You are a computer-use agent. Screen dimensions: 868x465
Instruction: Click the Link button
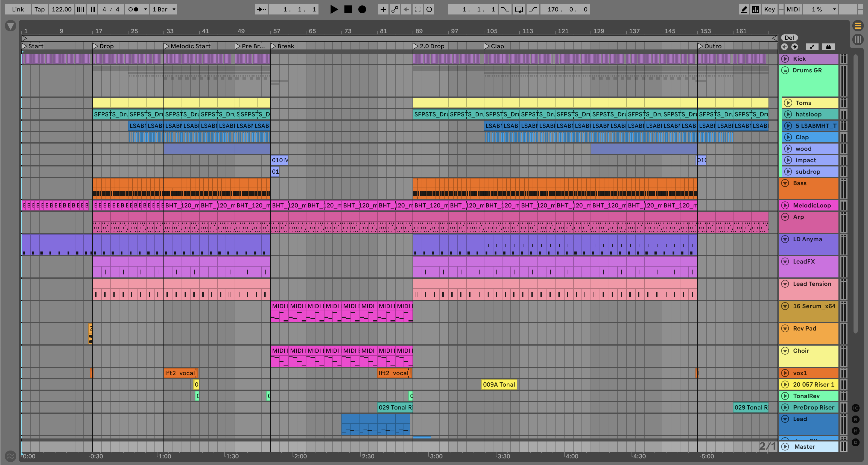coord(17,9)
